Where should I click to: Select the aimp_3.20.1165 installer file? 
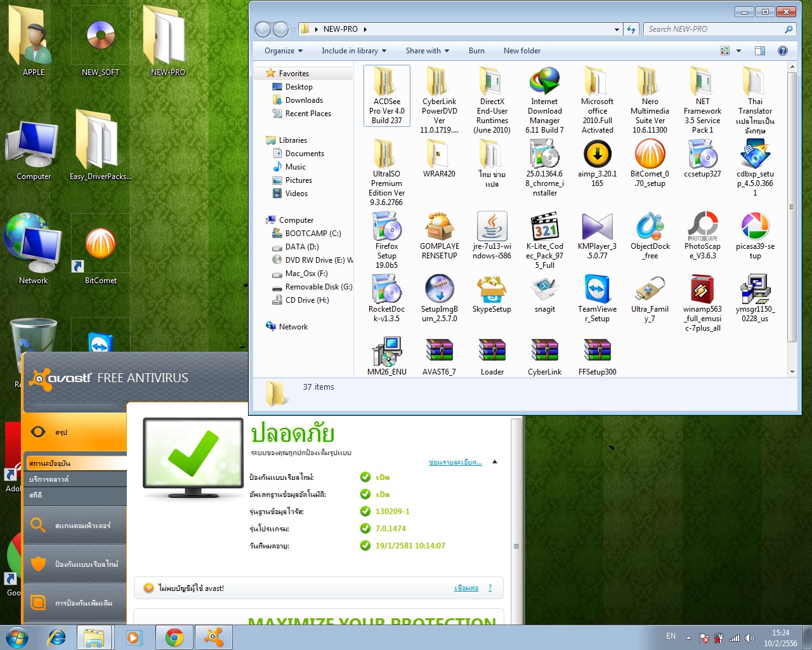tap(598, 163)
